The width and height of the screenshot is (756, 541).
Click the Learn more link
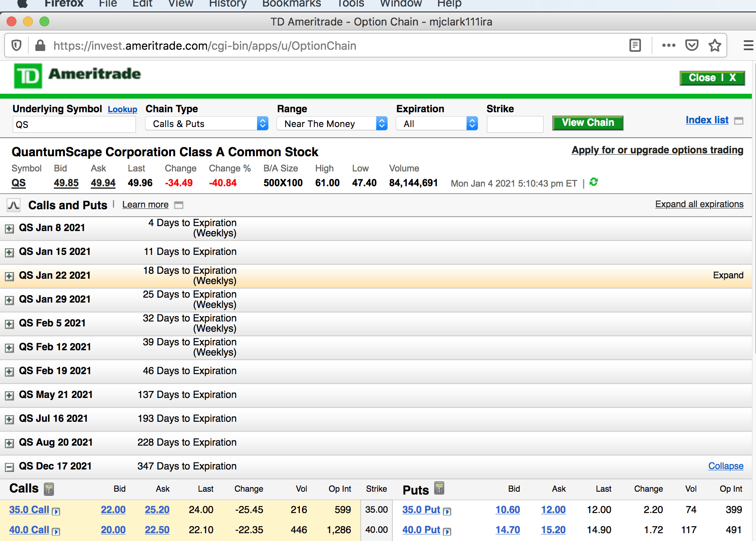tap(145, 205)
